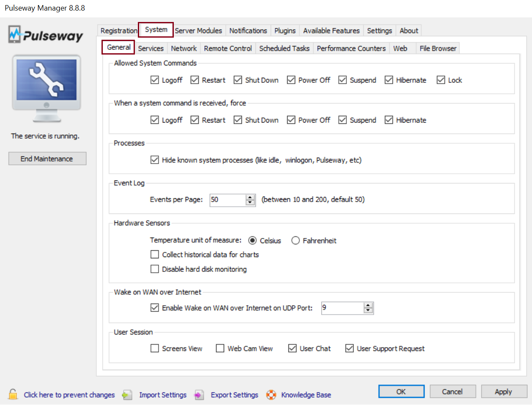
Task: Switch to Available Features tab
Action: point(332,30)
